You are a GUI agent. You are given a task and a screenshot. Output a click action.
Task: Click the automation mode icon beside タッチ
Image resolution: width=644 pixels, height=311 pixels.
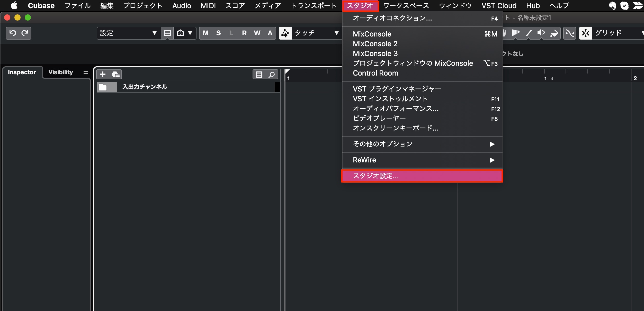click(285, 33)
